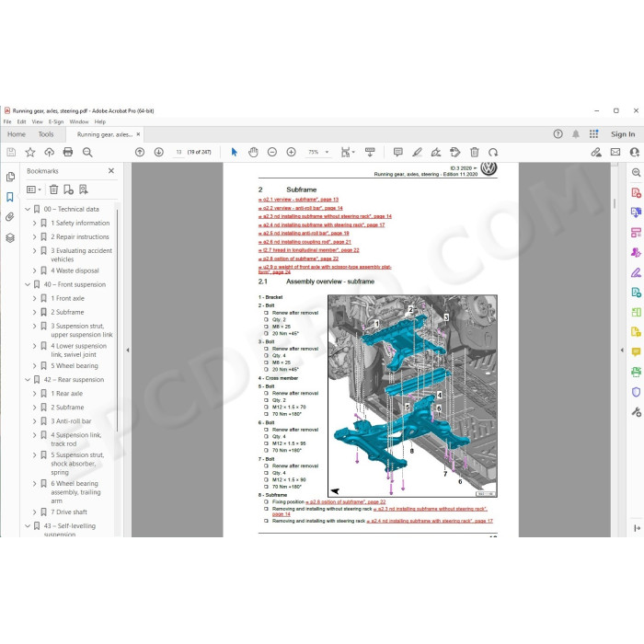
Task: Go to the next page with the down arrow
Action: (158, 153)
